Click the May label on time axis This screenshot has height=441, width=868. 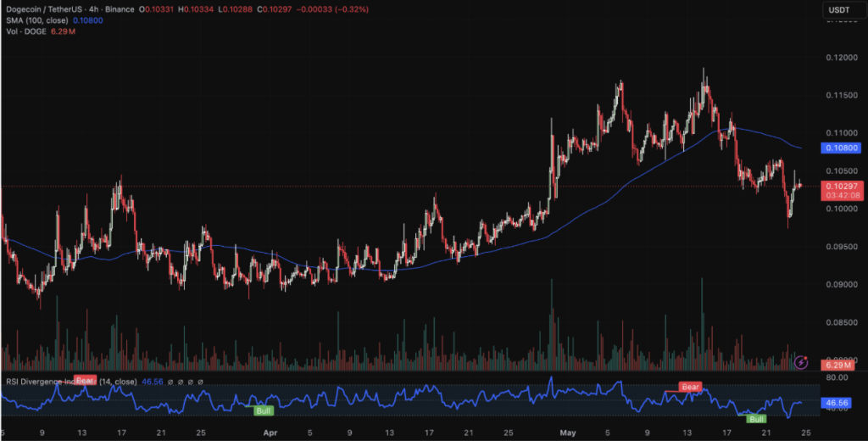click(567, 432)
